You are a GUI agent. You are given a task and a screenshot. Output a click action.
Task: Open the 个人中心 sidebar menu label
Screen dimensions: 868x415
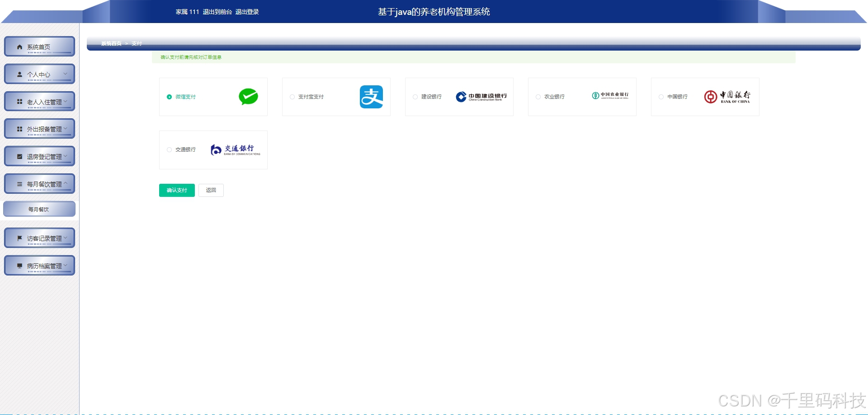pos(38,75)
